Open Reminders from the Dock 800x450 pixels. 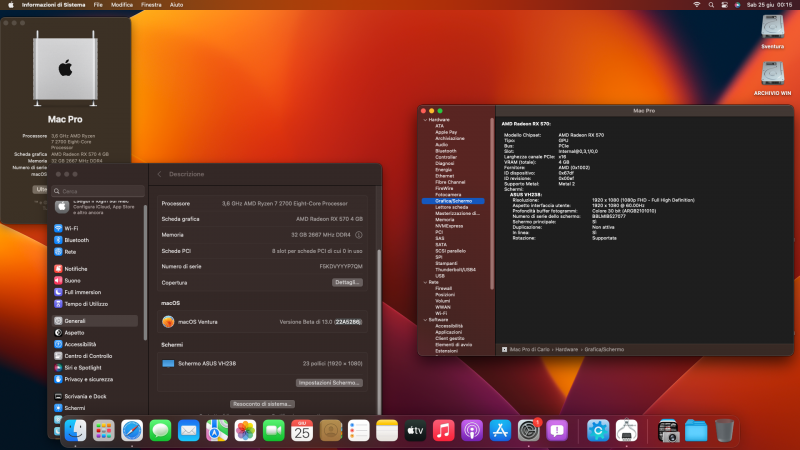click(x=359, y=431)
